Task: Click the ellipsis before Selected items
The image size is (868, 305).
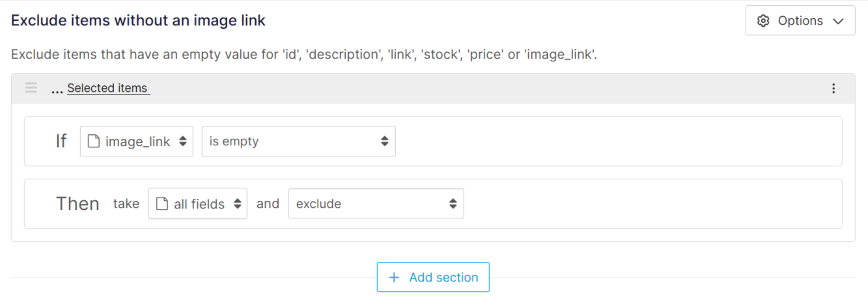Action: click(57, 89)
